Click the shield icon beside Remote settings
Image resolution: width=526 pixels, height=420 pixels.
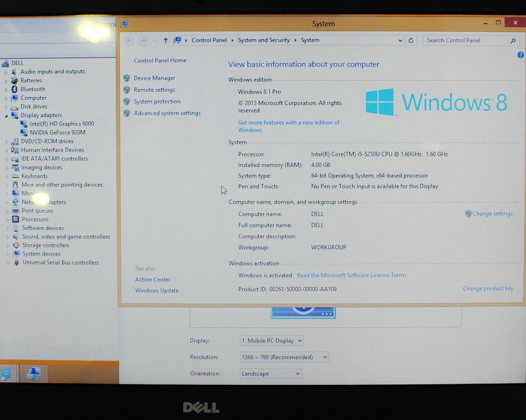point(127,90)
